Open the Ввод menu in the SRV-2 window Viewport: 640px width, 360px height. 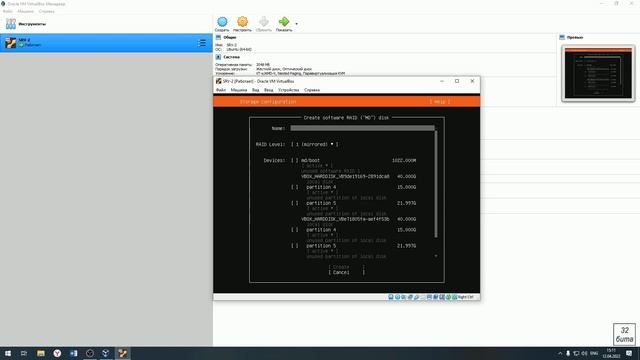[269, 90]
